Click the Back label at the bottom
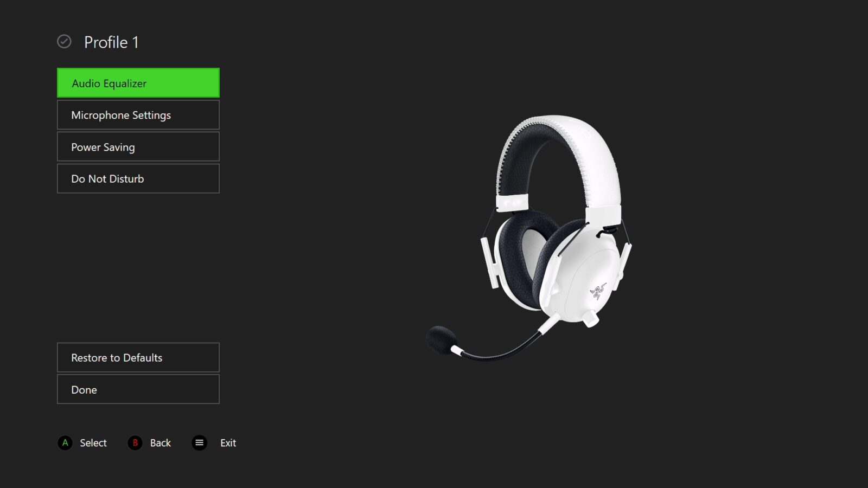The width and height of the screenshot is (868, 488). coord(161,443)
